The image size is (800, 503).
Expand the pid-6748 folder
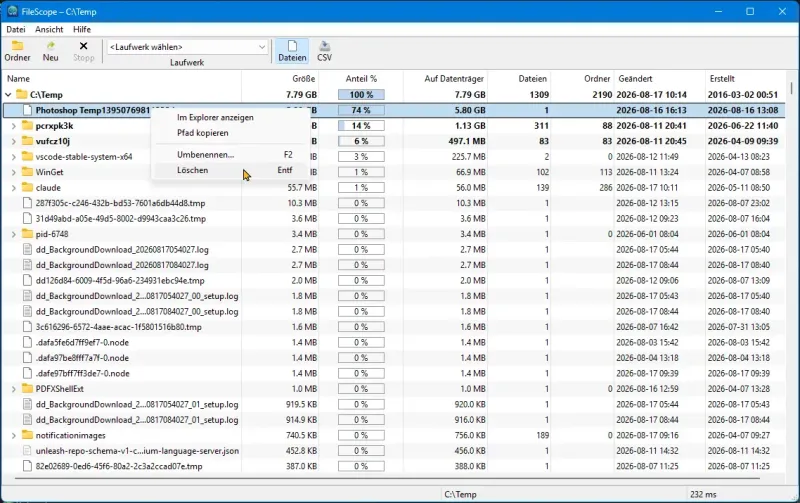click(14, 234)
